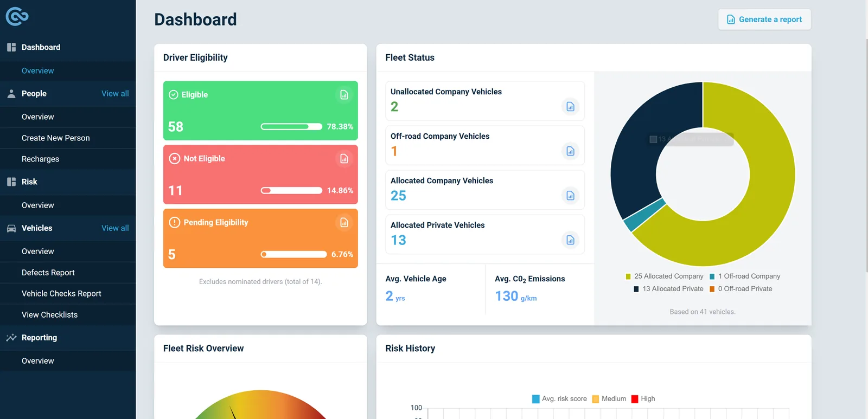The width and height of the screenshot is (868, 419).
Task: Click the Dashboard sidebar heading
Action: click(41, 47)
